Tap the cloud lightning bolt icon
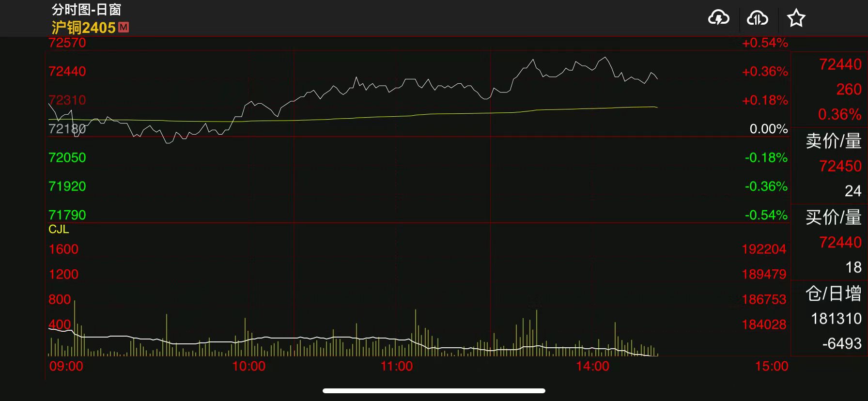The image size is (868, 401). pos(718,18)
